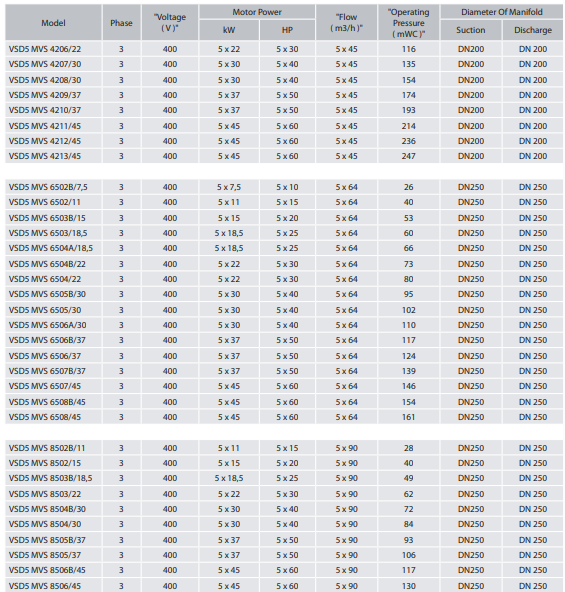The image size is (565, 592).
Task: Select model VSD5 MVS 6502/11
Action: pos(45,202)
